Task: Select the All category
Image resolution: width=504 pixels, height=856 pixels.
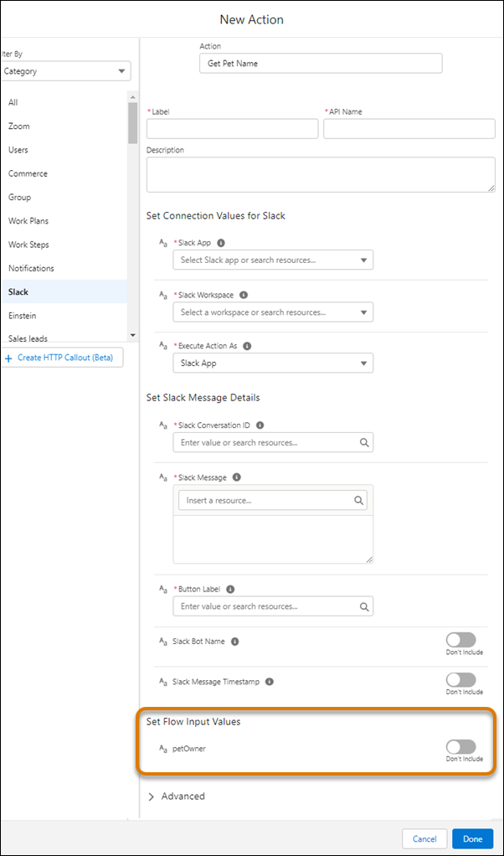Action: (x=64, y=102)
